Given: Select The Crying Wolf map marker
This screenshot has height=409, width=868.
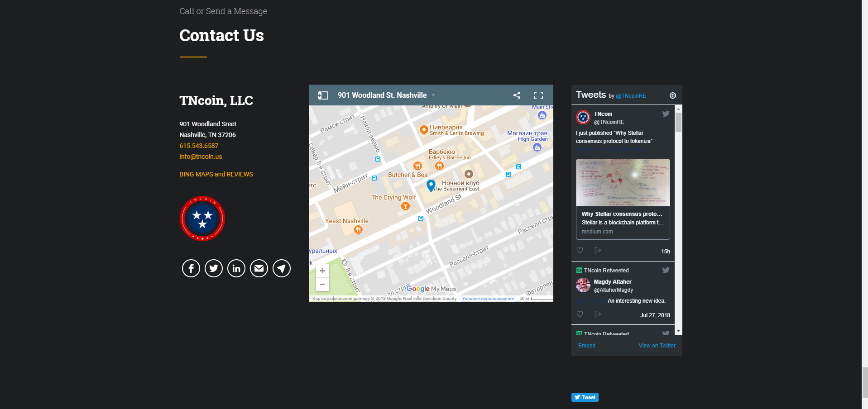Looking at the screenshot, I should click(405, 206).
